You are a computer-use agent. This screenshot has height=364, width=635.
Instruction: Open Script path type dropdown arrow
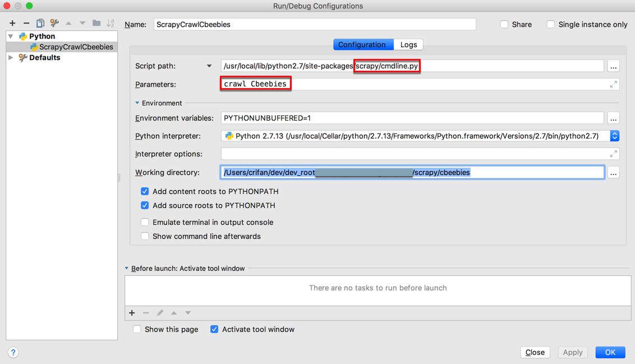[209, 66]
